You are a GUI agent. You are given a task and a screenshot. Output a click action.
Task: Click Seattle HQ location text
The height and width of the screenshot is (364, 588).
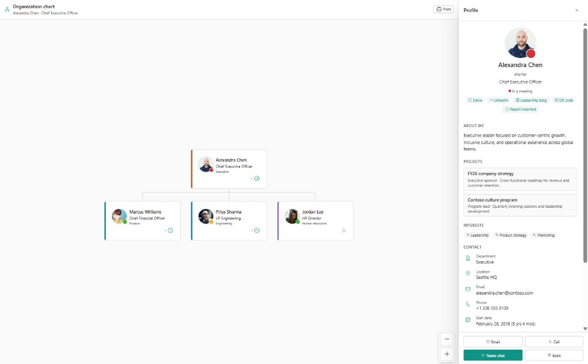click(486, 277)
